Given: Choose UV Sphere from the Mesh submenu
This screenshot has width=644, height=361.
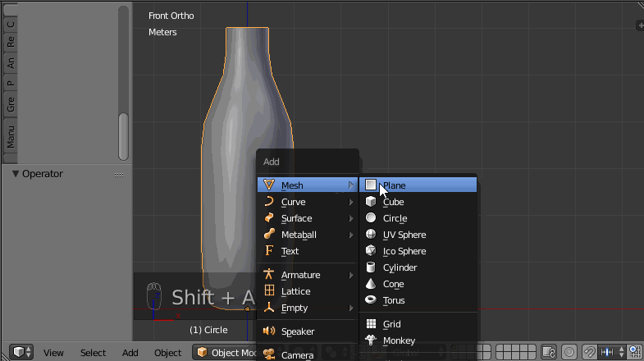Looking at the screenshot, I should pos(418,235).
